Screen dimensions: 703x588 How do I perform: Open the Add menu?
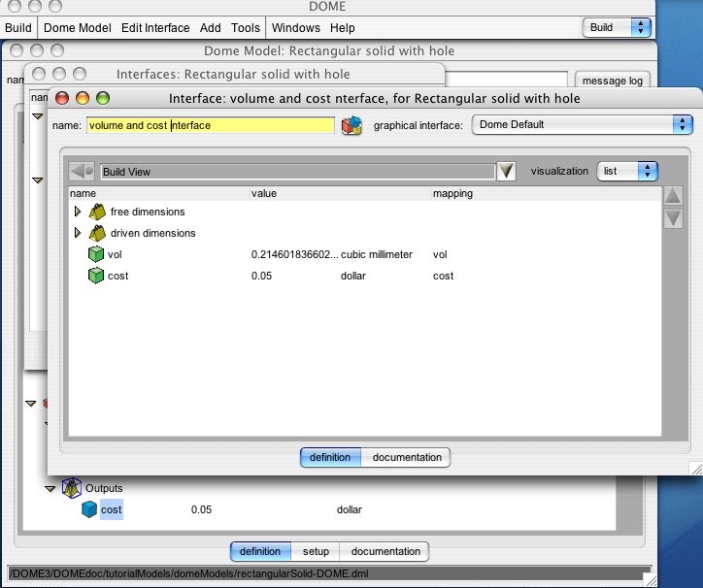click(211, 28)
